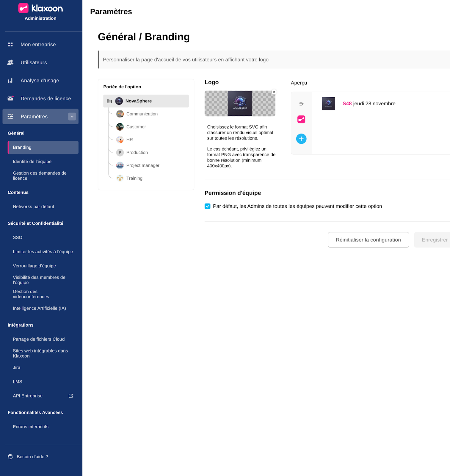Image resolution: width=450 pixels, height=476 pixels.
Task: Open Demandes de licence envelope icon
Action: (x=10, y=98)
